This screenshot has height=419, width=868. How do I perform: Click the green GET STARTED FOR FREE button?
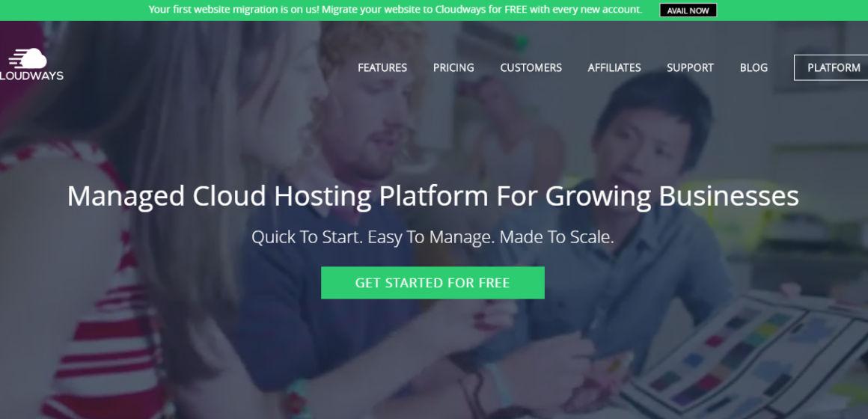pyautogui.click(x=433, y=283)
